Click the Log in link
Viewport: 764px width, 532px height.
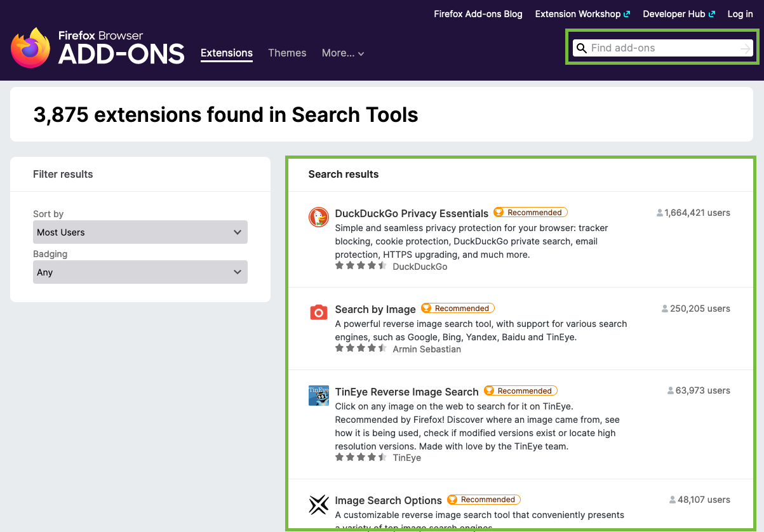tap(740, 14)
